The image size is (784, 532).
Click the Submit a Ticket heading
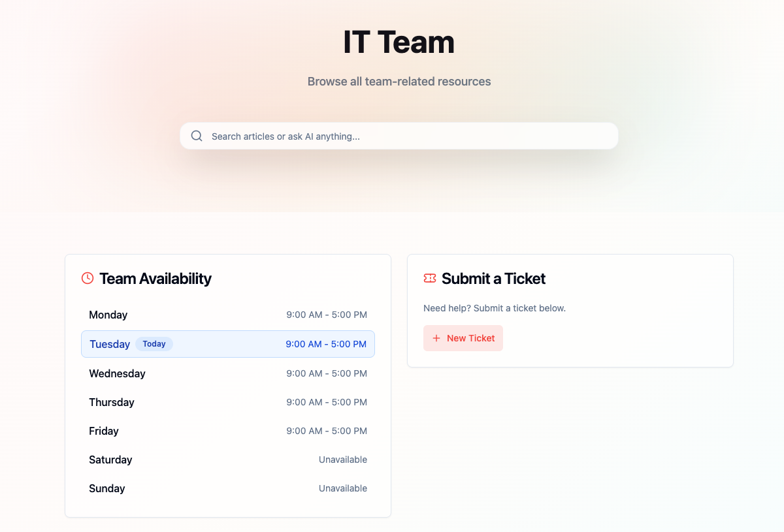[x=493, y=279]
